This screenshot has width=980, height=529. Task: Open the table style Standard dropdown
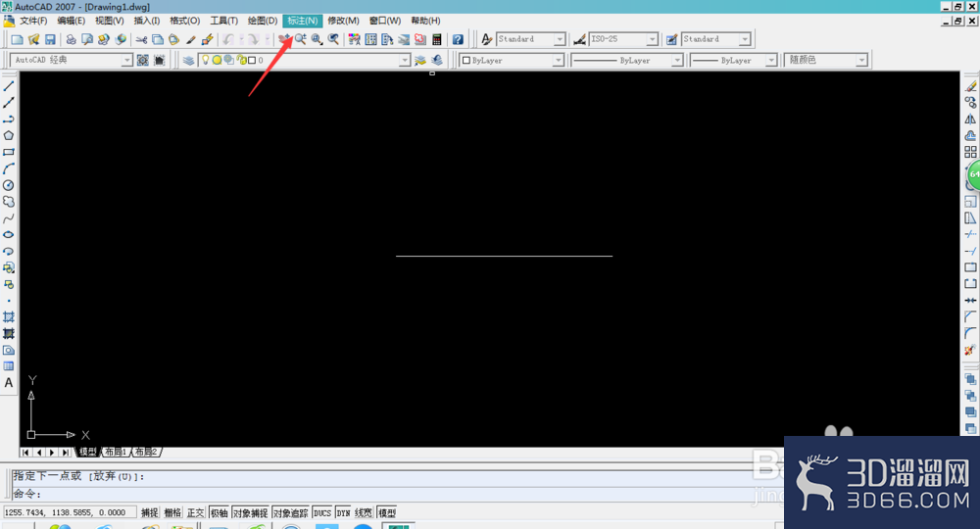[x=745, y=39]
